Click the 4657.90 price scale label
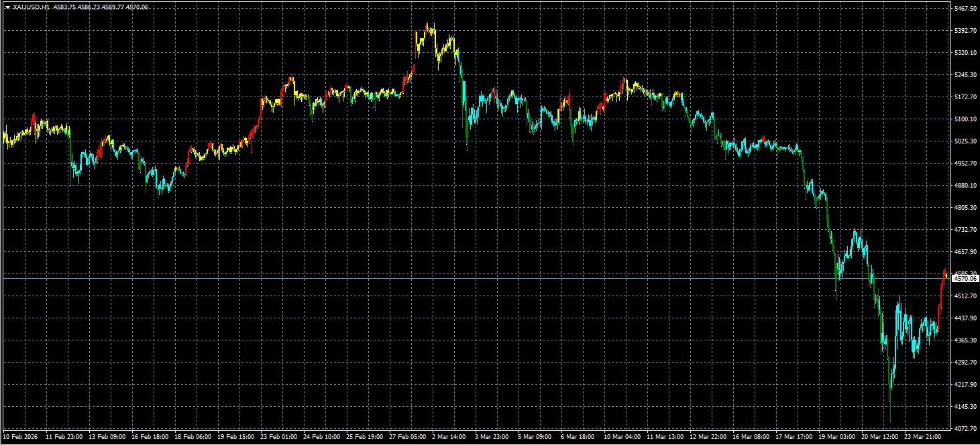The image size is (980, 445). [x=965, y=252]
